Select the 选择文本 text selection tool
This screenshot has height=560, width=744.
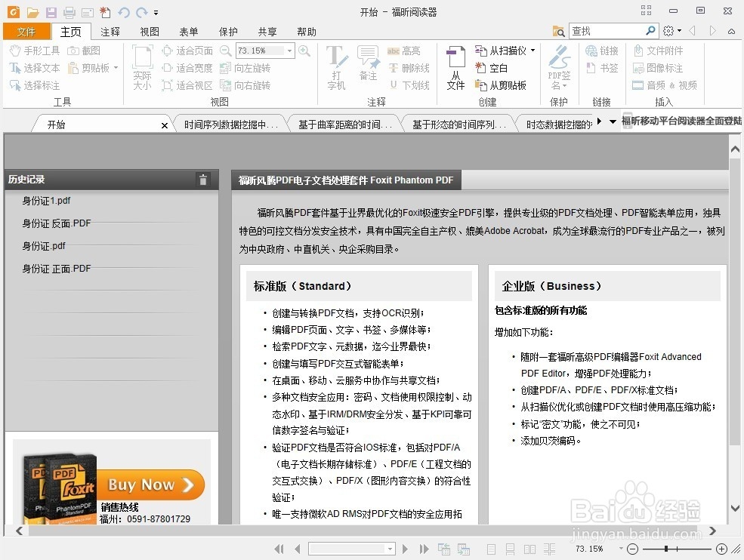[x=35, y=68]
